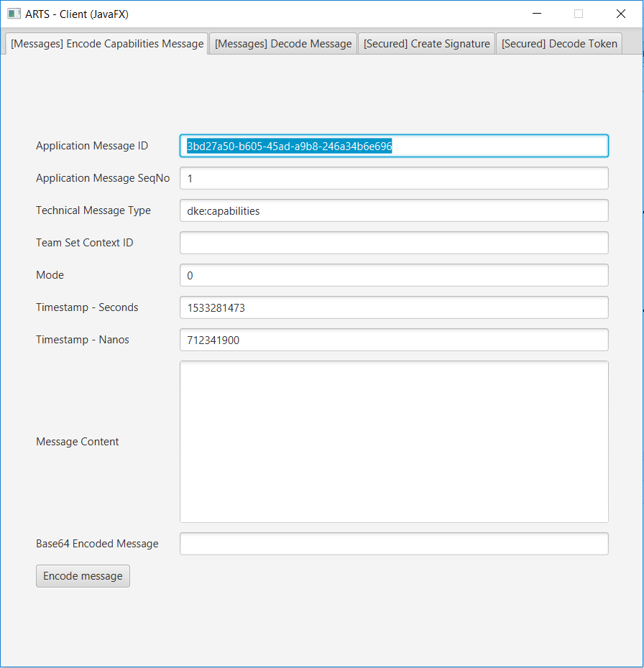Minimize the ARTS Client window

(x=536, y=14)
